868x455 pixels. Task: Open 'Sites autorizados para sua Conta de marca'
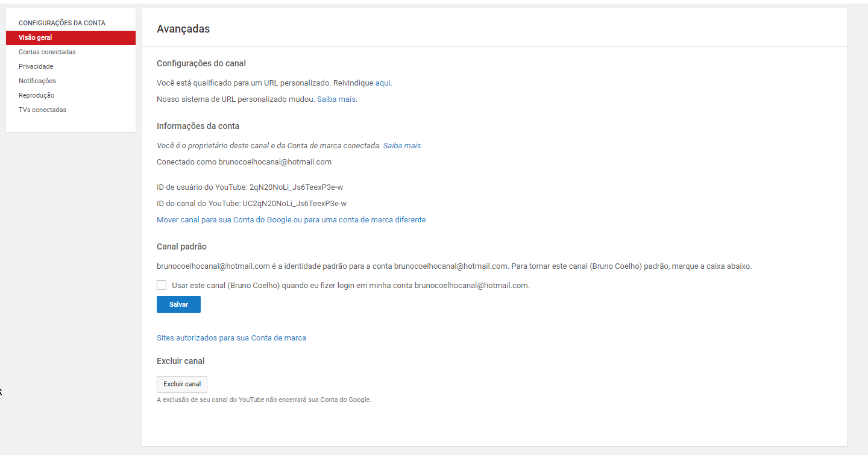click(x=231, y=338)
